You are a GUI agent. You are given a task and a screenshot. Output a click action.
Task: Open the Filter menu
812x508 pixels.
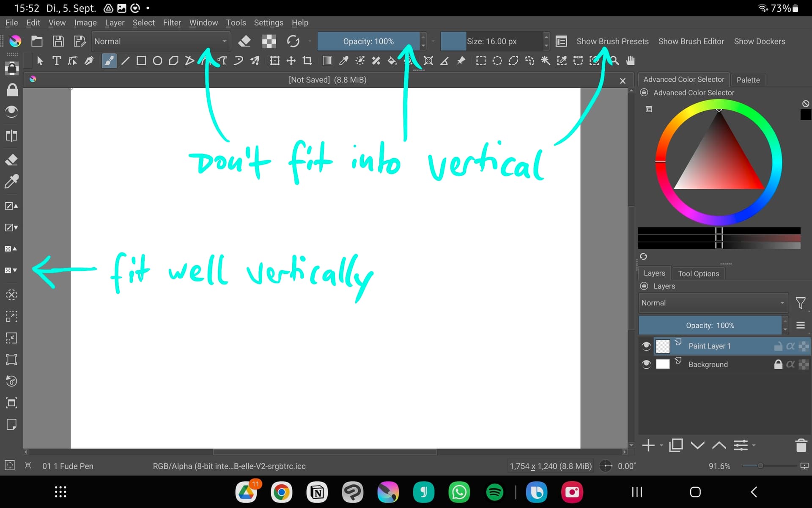click(172, 23)
